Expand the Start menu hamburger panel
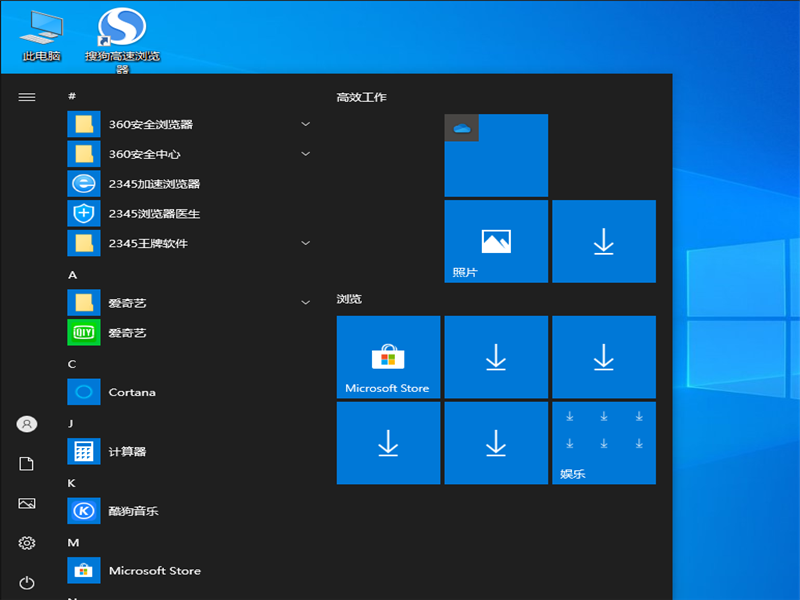 (x=26, y=97)
